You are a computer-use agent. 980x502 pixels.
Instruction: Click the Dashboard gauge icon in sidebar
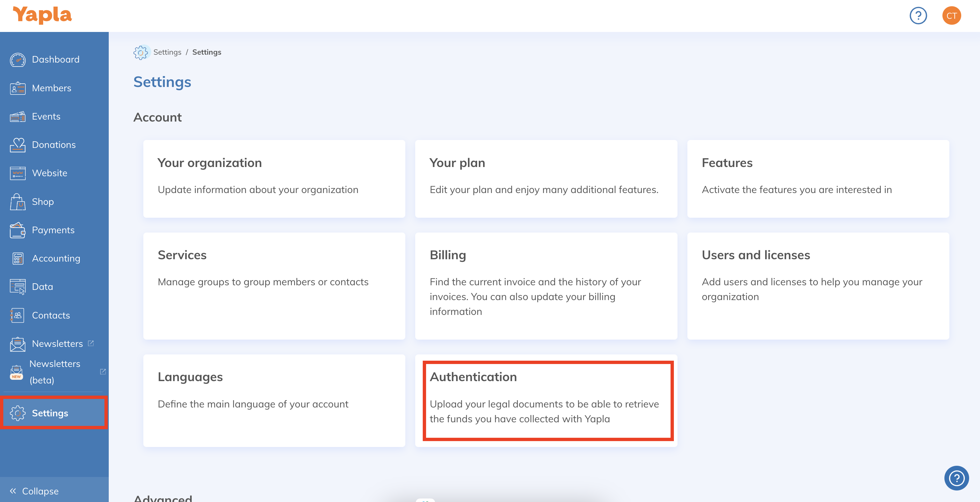(17, 60)
